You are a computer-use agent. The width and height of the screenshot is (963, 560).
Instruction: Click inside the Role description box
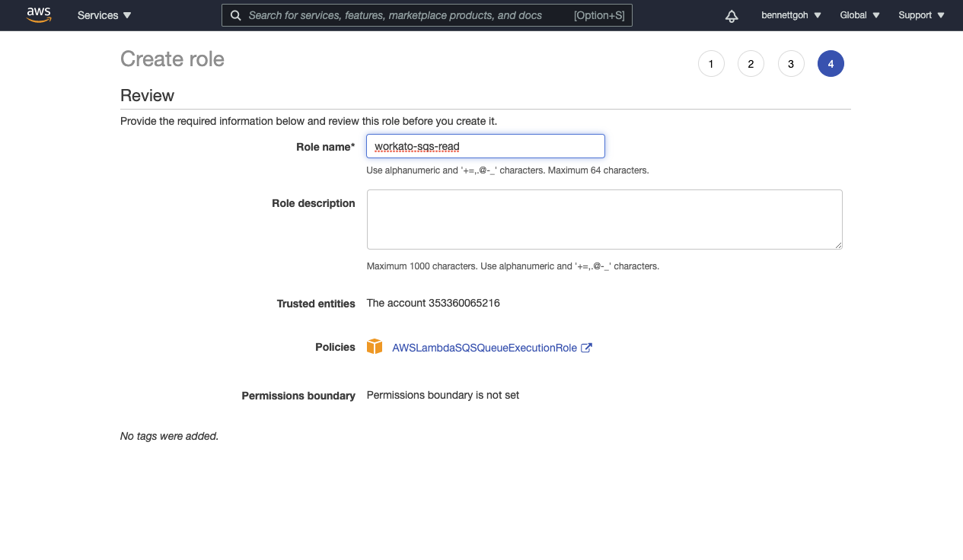[x=604, y=219]
